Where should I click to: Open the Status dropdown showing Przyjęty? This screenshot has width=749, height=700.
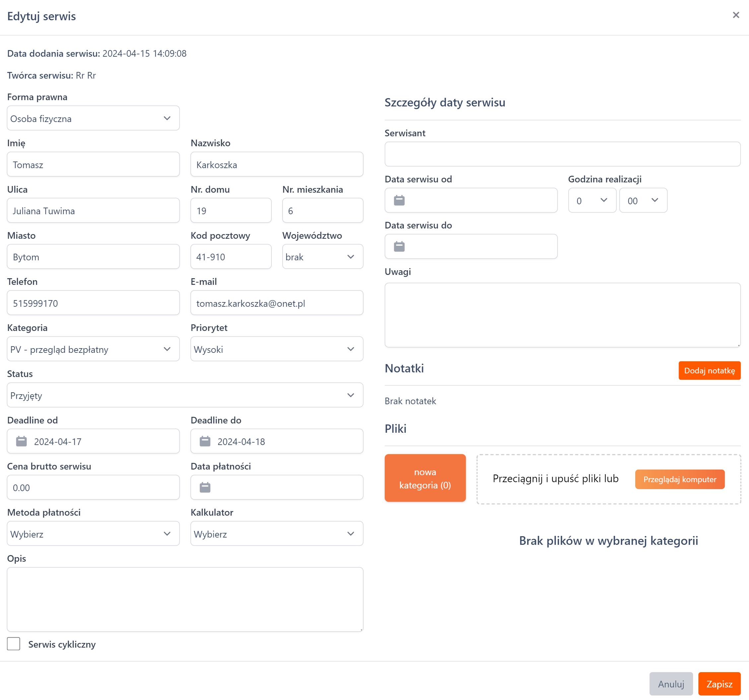[x=185, y=395]
